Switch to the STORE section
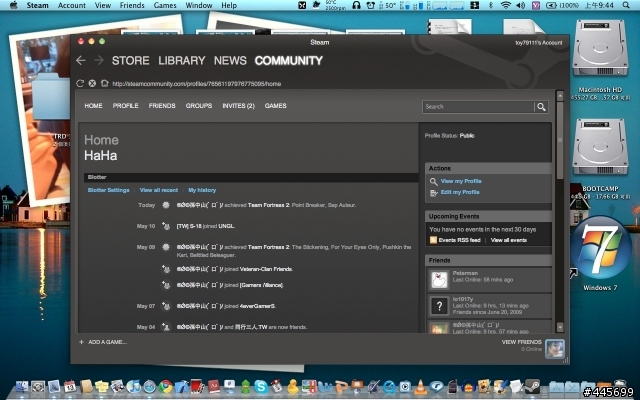The height and width of the screenshot is (400, 640). [131, 61]
